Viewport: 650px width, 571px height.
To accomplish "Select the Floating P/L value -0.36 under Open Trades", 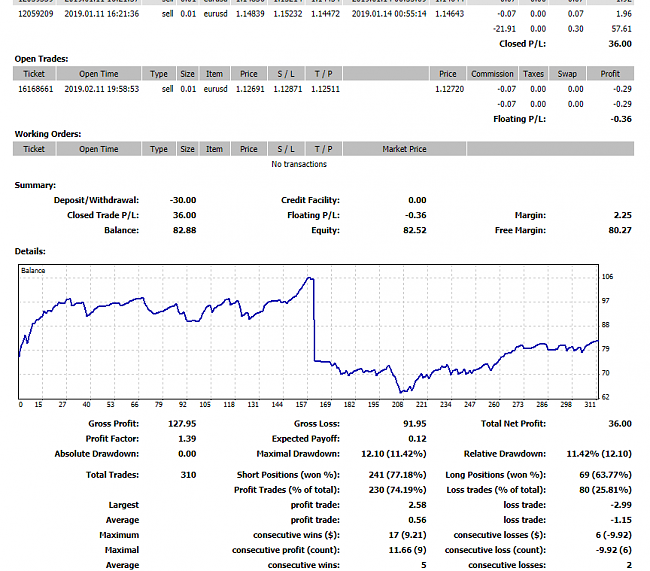I will point(621,119).
